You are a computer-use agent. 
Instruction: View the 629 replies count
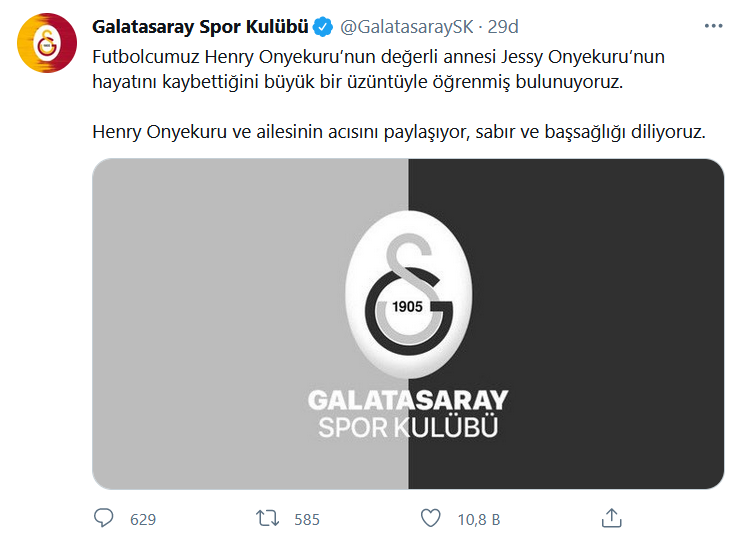click(143, 520)
